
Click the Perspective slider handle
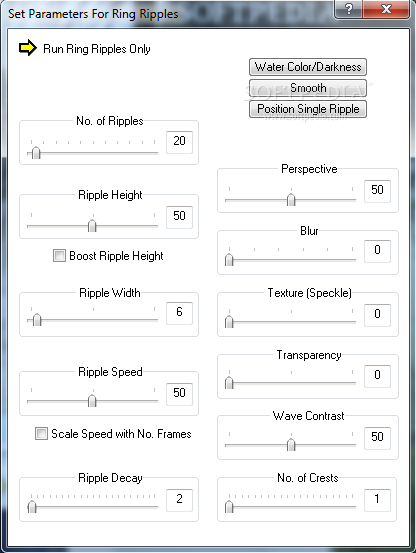pos(291,200)
